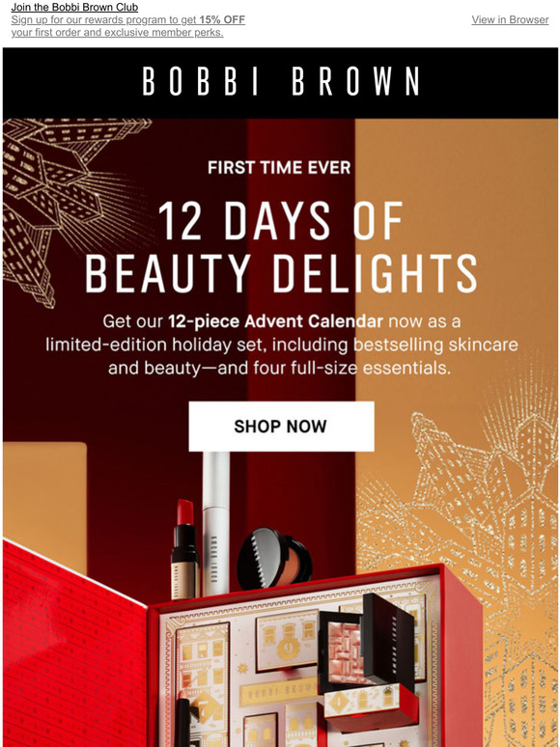Click the round blush compact image
The width and height of the screenshot is (560, 747).
point(274,558)
